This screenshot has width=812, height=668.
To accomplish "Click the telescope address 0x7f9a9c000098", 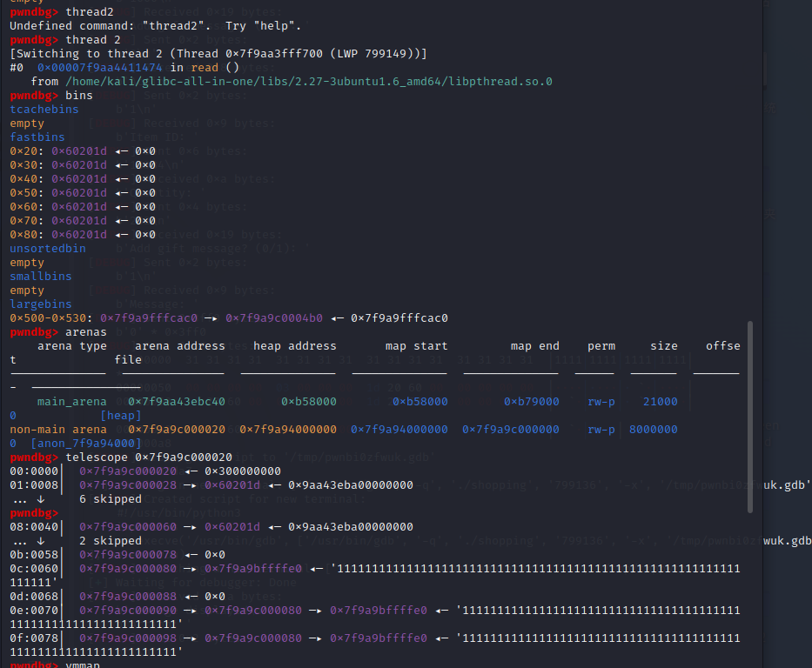I will pyautogui.click(x=128, y=638).
